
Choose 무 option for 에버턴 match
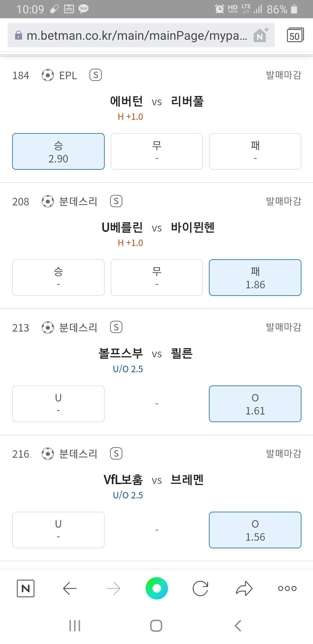click(x=157, y=151)
